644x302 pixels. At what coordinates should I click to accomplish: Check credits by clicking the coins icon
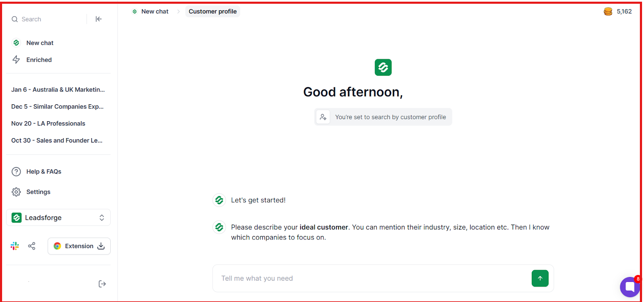[608, 11]
